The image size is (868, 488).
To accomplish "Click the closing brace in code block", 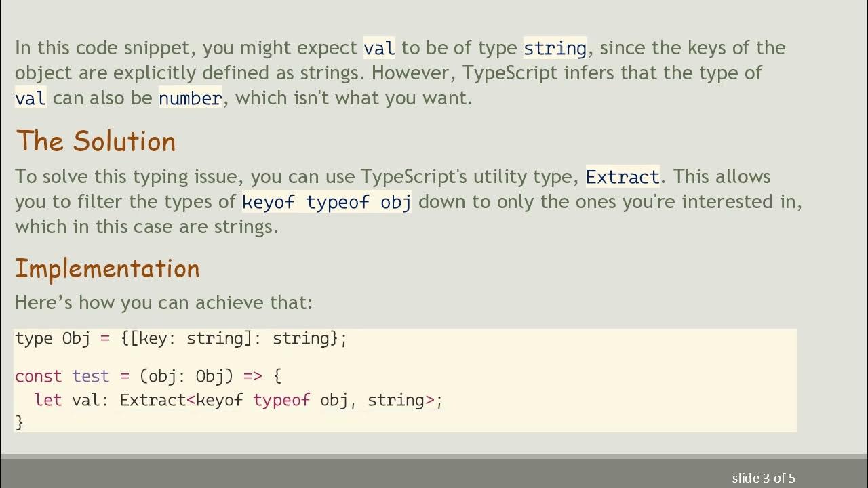I will point(19,422).
